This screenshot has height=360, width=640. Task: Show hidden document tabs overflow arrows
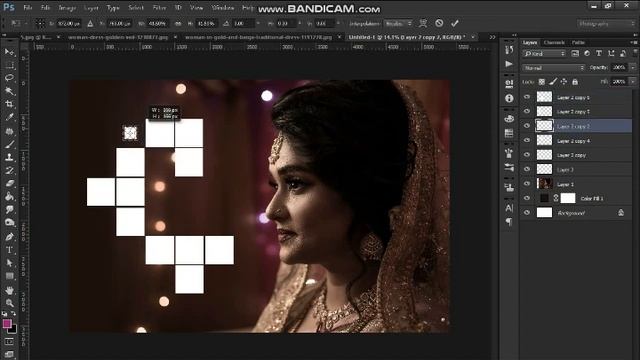click(492, 37)
